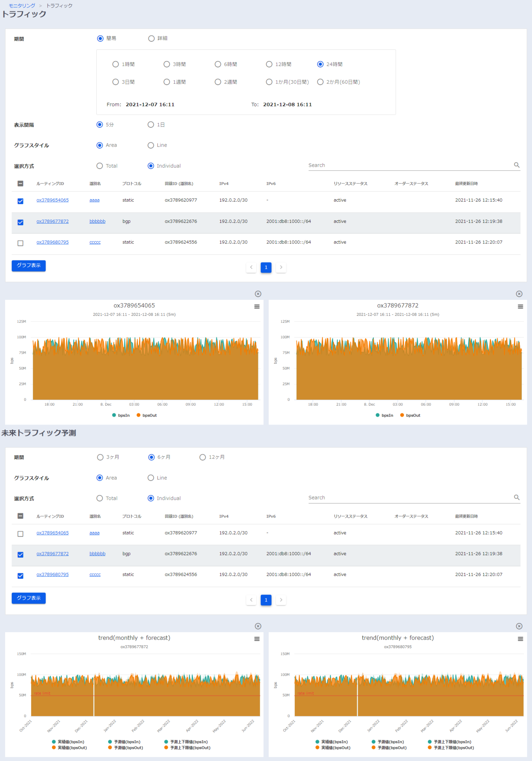Screen dimensions: 532x761
Task: Toggle bpsIn legend color in ox3789654065 chart
Action: coord(114,415)
